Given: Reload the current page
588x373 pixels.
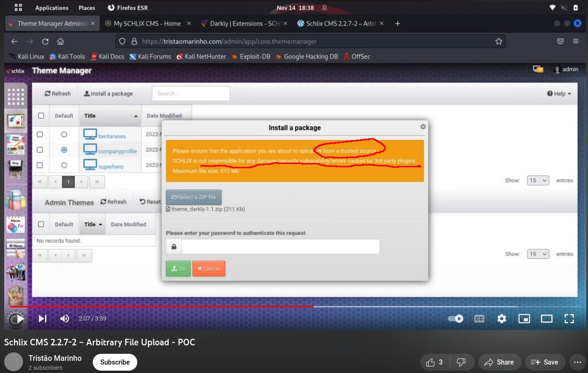Looking at the screenshot, I should pyautogui.click(x=45, y=41).
